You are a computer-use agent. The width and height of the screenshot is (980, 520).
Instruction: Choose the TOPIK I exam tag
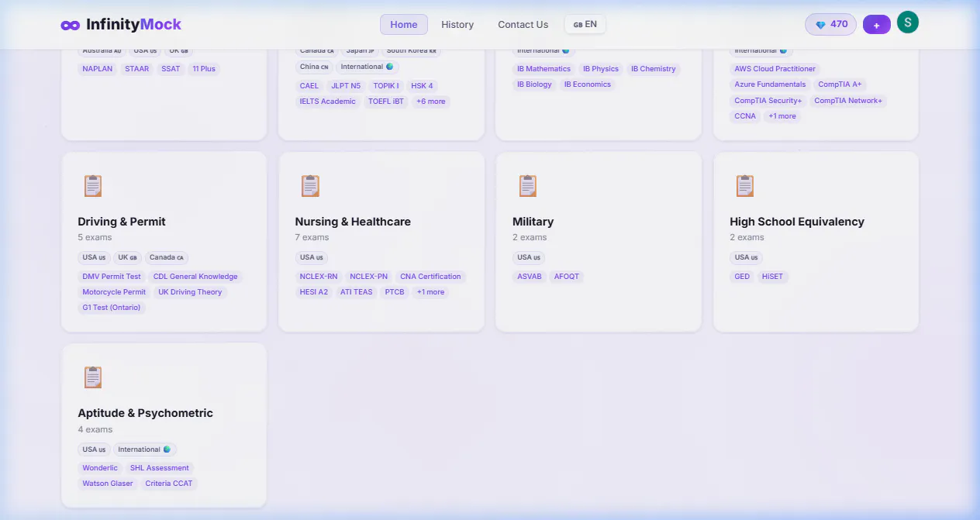point(386,86)
